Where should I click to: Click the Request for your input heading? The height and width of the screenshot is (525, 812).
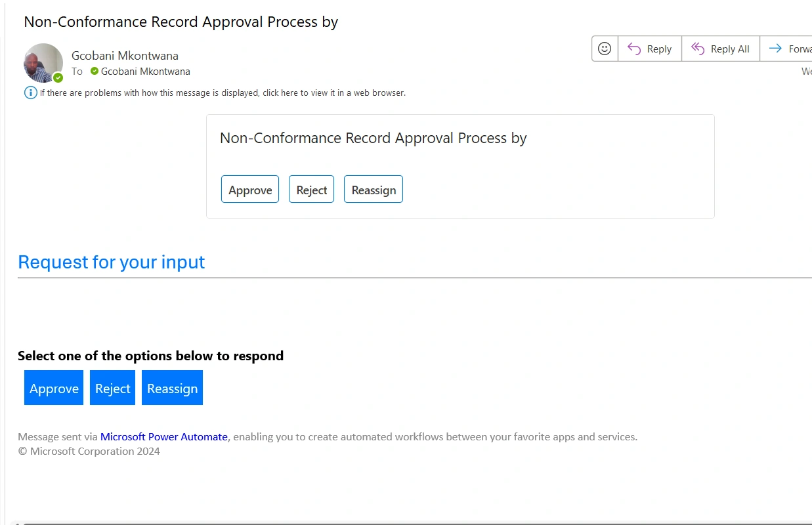click(111, 262)
